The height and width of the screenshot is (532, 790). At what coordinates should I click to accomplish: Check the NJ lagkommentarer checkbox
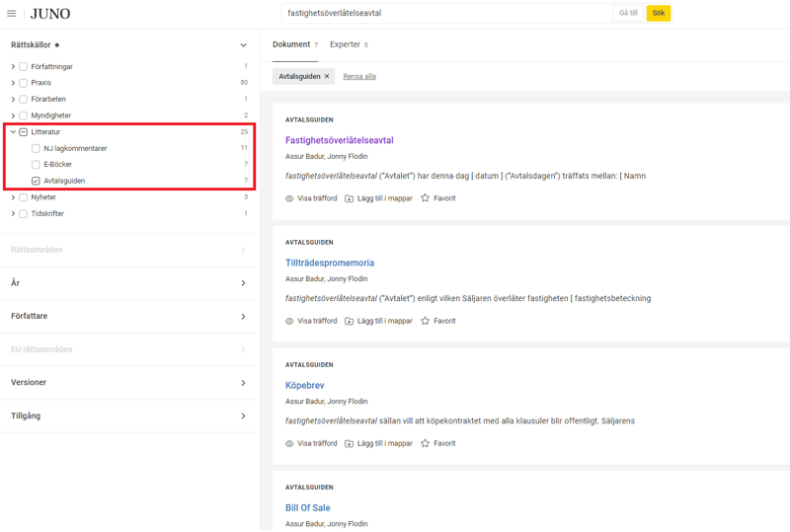click(36, 148)
